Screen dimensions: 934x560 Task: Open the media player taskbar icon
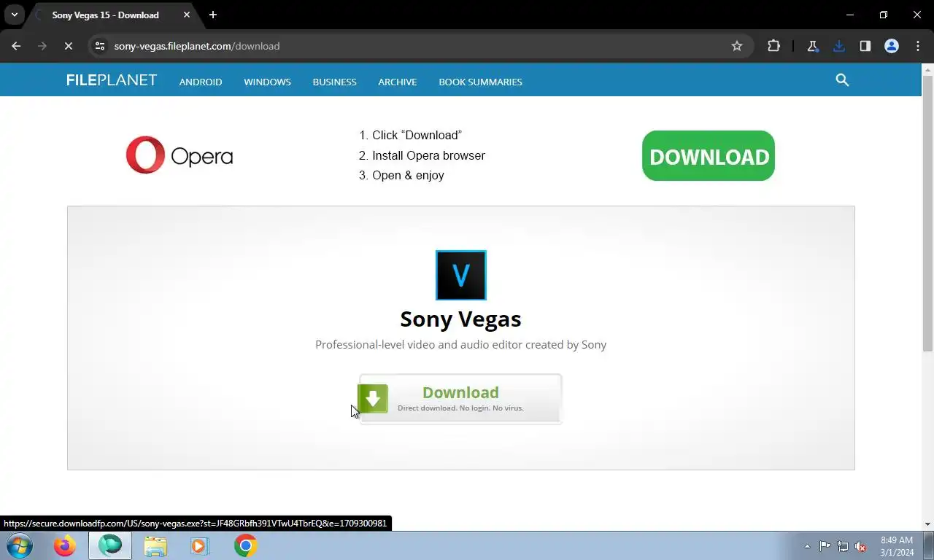click(199, 545)
